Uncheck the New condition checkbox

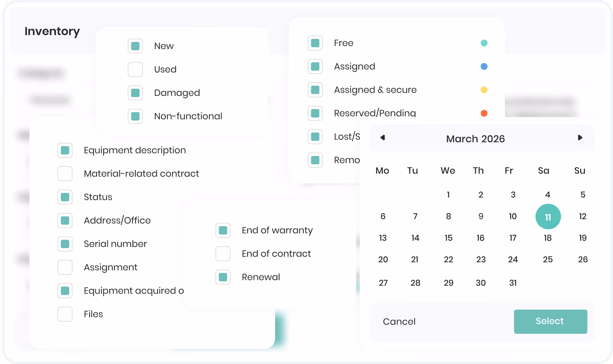click(x=135, y=46)
